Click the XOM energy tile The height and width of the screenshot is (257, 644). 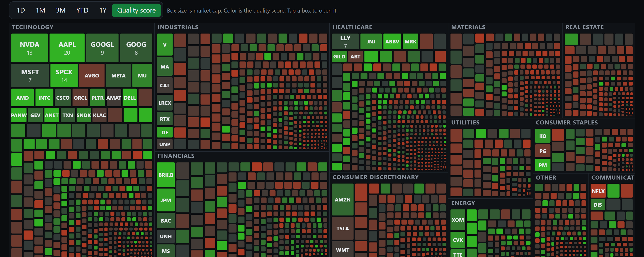(458, 220)
